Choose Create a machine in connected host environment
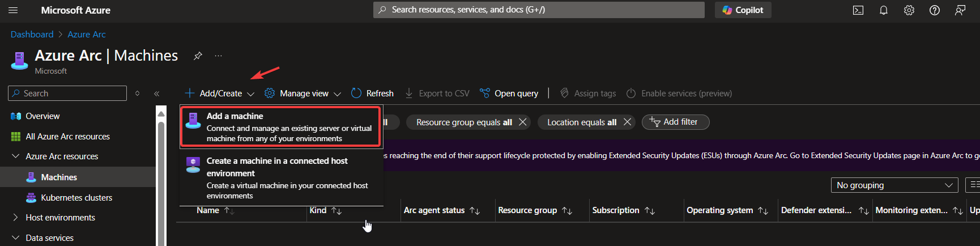The height and width of the screenshot is (246, 980). tap(282, 177)
